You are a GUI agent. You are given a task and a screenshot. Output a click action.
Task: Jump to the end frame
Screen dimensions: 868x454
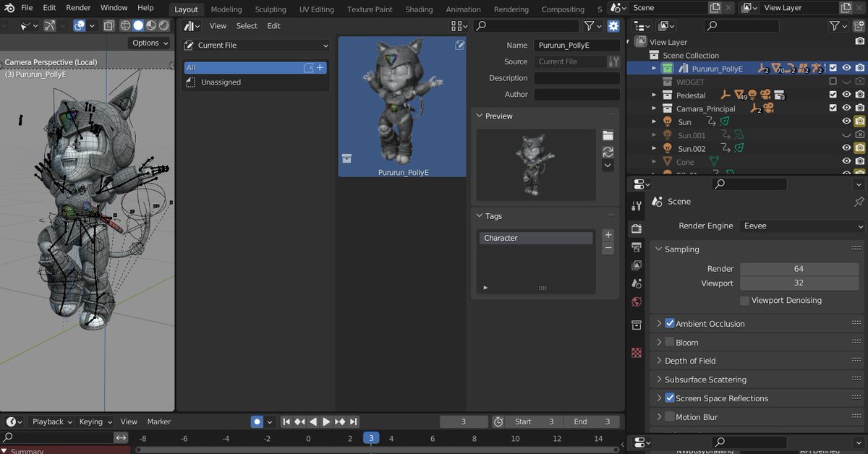pyautogui.click(x=354, y=421)
